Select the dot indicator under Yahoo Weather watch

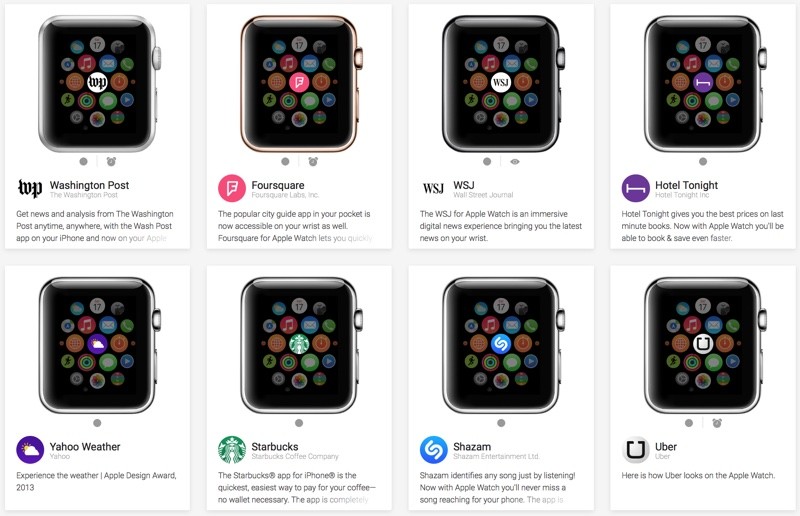point(97,423)
